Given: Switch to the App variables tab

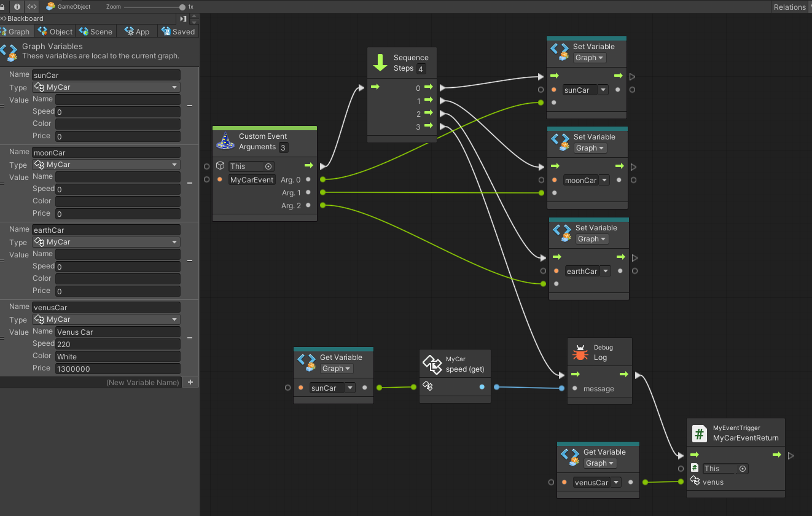Looking at the screenshot, I should click(x=137, y=31).
